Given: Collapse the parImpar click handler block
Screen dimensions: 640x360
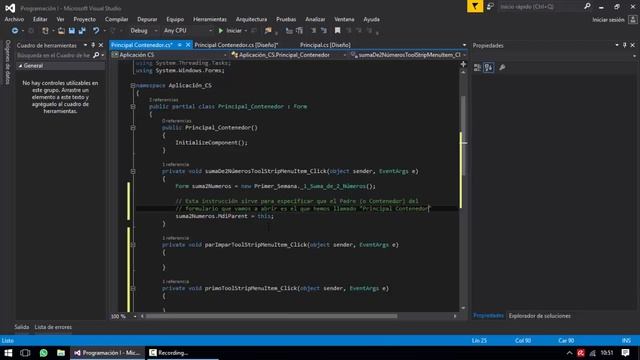Looking at the screenshot, I should 133,245.
